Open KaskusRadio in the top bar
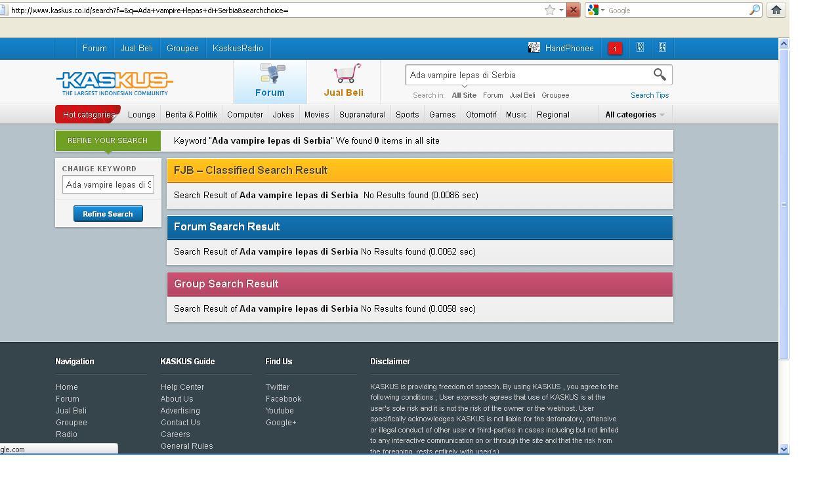Screen dimensions: 840x504 [238, 48]
